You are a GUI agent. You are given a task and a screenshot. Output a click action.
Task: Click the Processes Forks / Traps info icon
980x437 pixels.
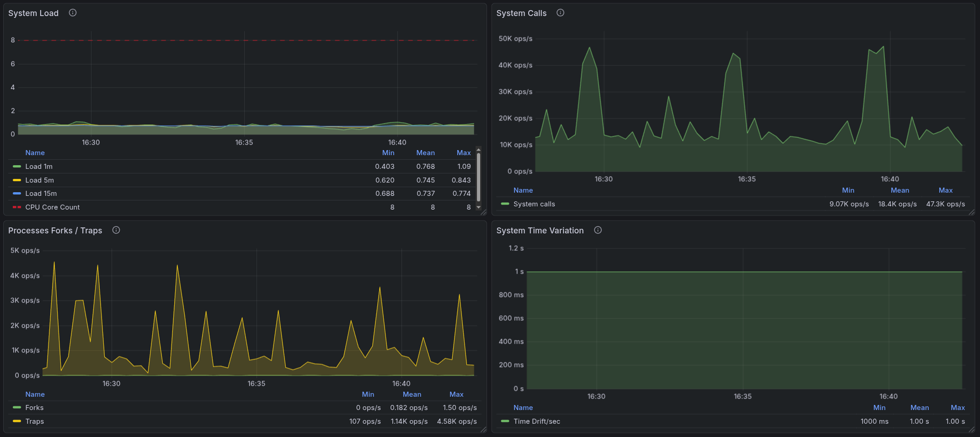116,230
